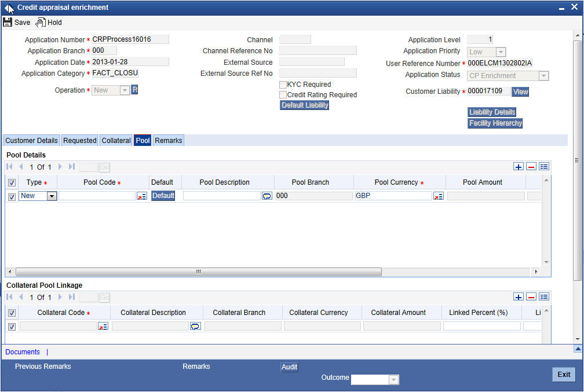
Task: Open Collateral Code lookup list
Action: point(103,327)
